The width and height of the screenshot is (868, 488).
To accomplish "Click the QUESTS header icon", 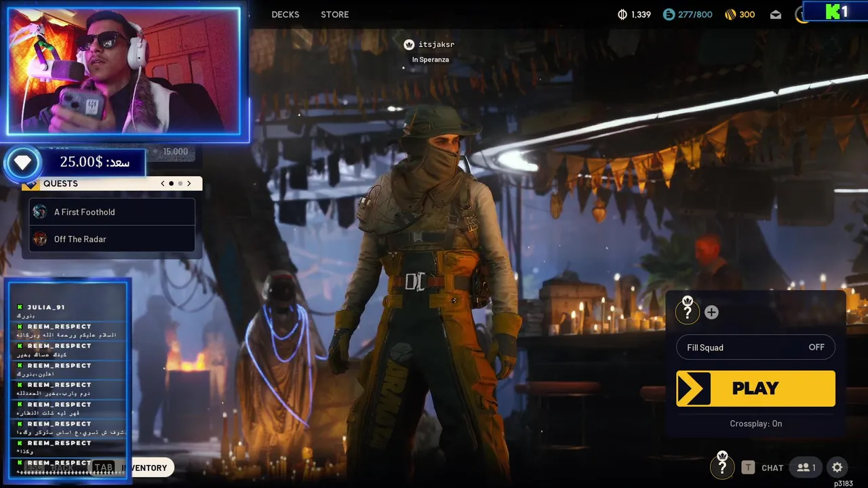I will pos(31,184).
